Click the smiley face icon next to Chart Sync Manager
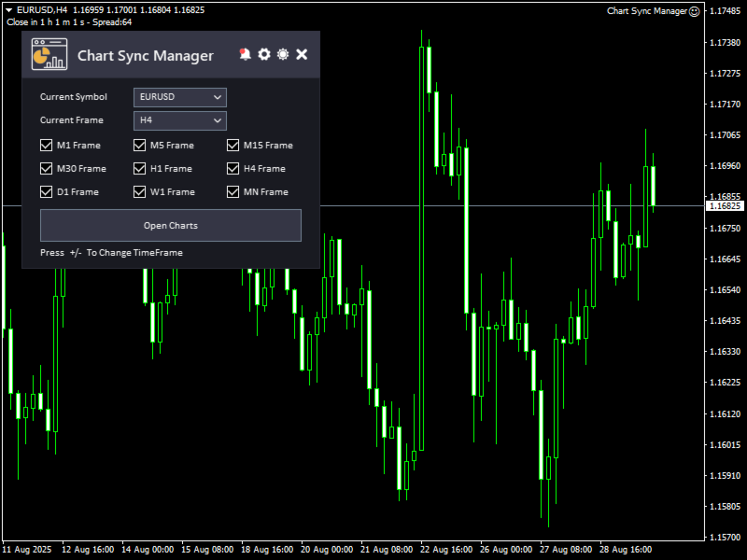 [x=695, y=11]
